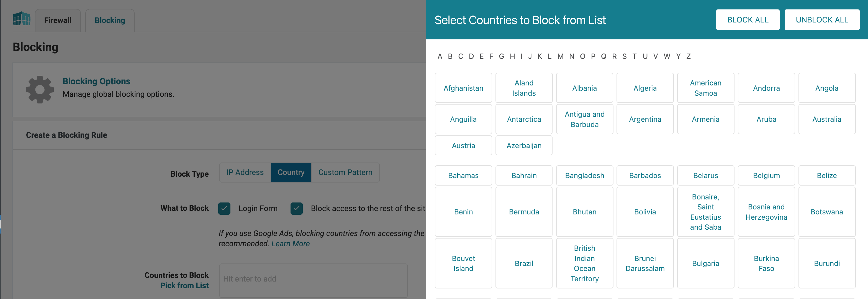Select Bosnia and Herzegovina from the list
This screenshot has width=868, height=299.
coord(766,212)
